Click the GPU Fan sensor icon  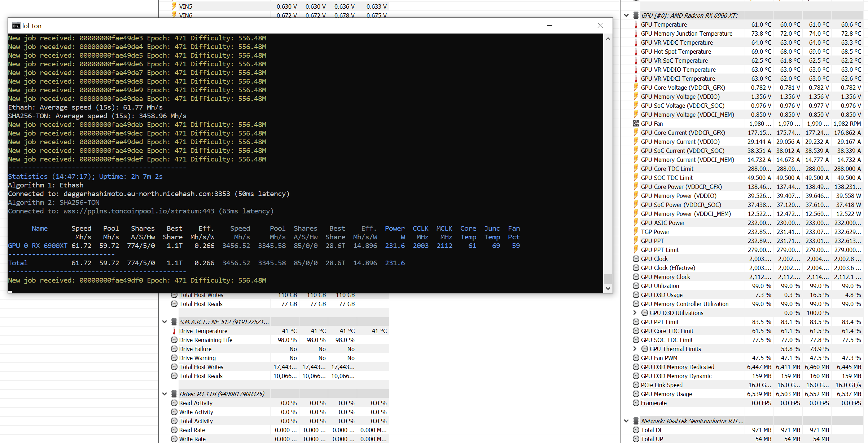[x=636, y=124]
